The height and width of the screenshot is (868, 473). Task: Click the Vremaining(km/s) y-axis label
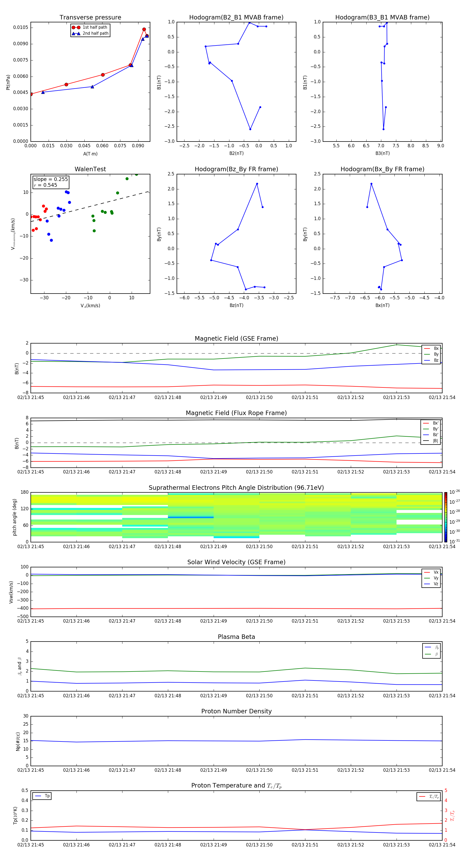(x=13, y=234)
